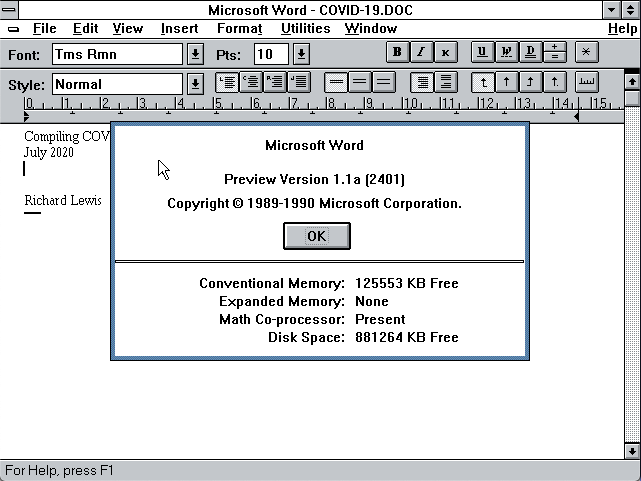This screenshot has height=481, width=641.
Task: Click the text 'Richard Lewis'
Action: coord(63,200)
